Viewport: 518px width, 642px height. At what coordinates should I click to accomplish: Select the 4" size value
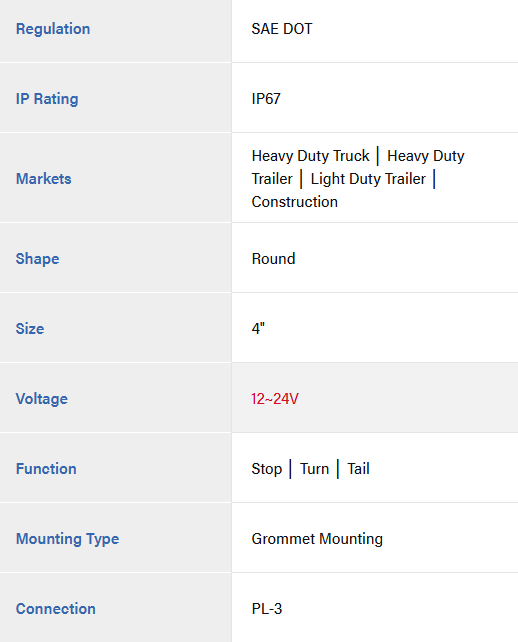click(258, 329)
